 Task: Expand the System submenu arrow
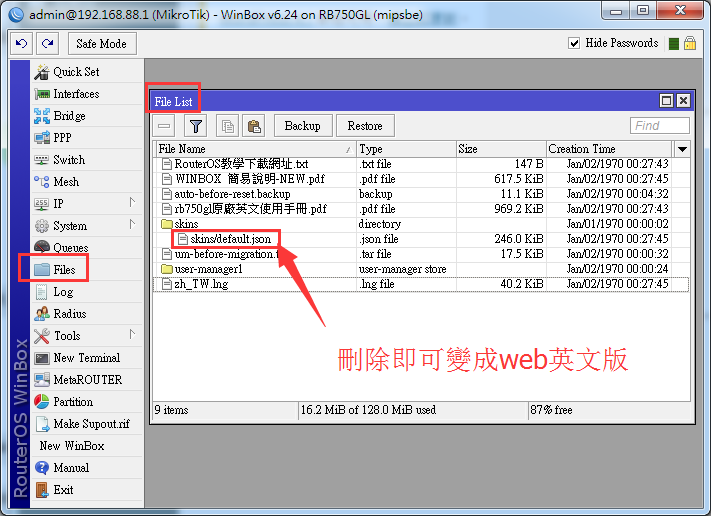(x=132, y=224)
